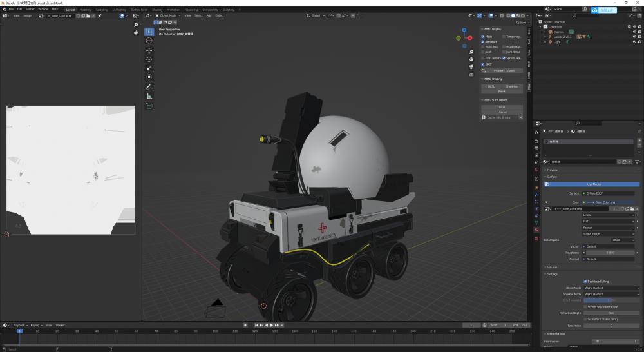Open the Object Data properties tab icon
Image resolution: width=644 pixels, height=352 pixels.
(x=536, y=222)
